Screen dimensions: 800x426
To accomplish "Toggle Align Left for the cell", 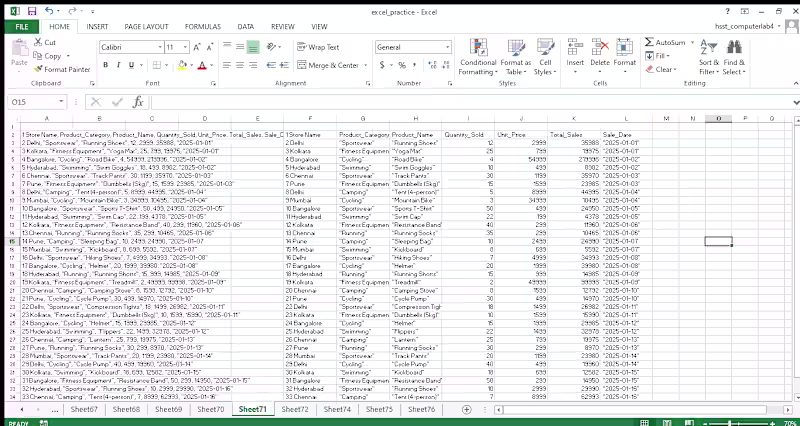I will coord(228,65).
